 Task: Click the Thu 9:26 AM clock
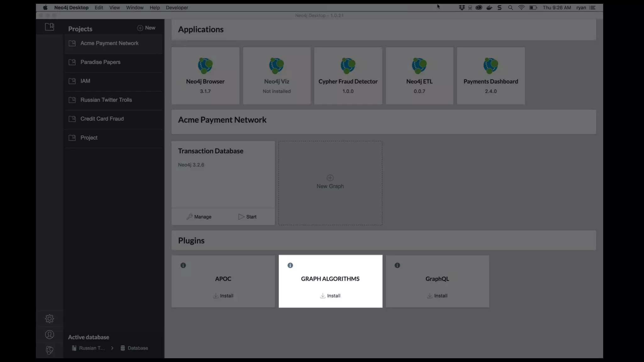557,8
